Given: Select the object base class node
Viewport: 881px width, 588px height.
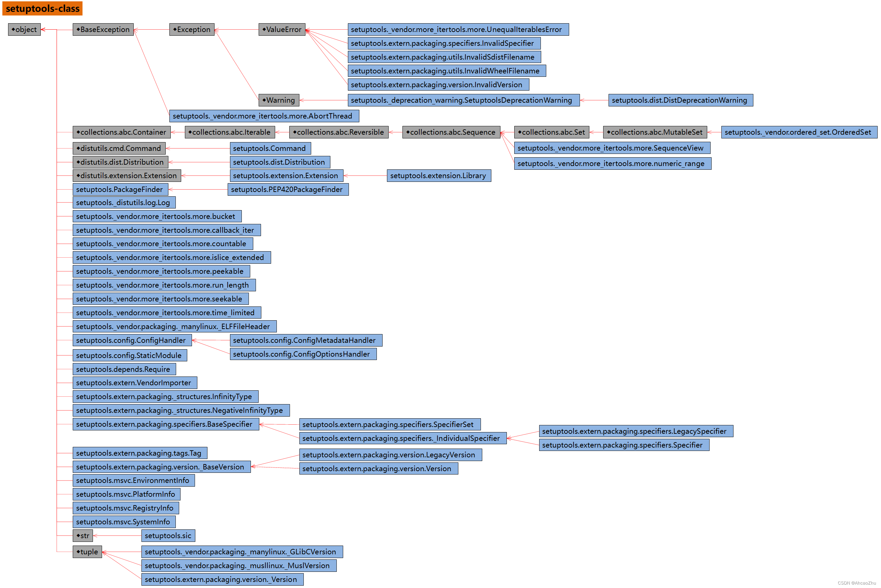Looking at the screenshot, I should 24,28.
